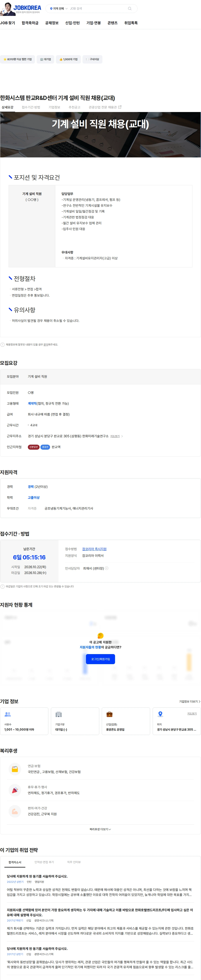Image resolution: width=201 pixels, height=980 pixels.
Task: Click the 사원수 1,001~10,000명 이하 card
Action: (x=24, y=721)
